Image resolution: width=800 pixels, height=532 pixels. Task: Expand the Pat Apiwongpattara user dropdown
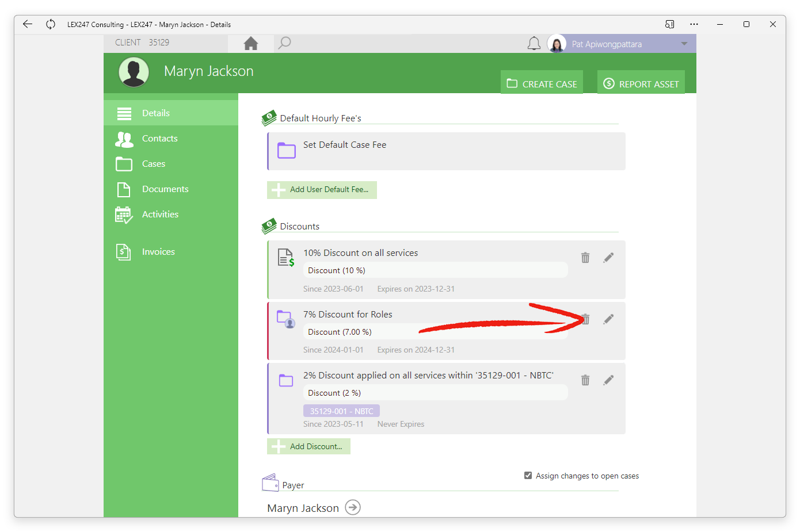tap(684, 44)
